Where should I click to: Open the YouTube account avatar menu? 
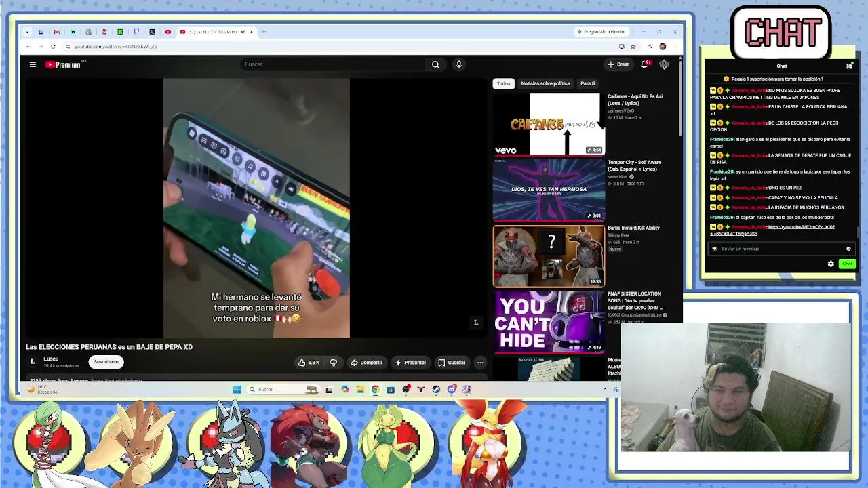point(664,64)
